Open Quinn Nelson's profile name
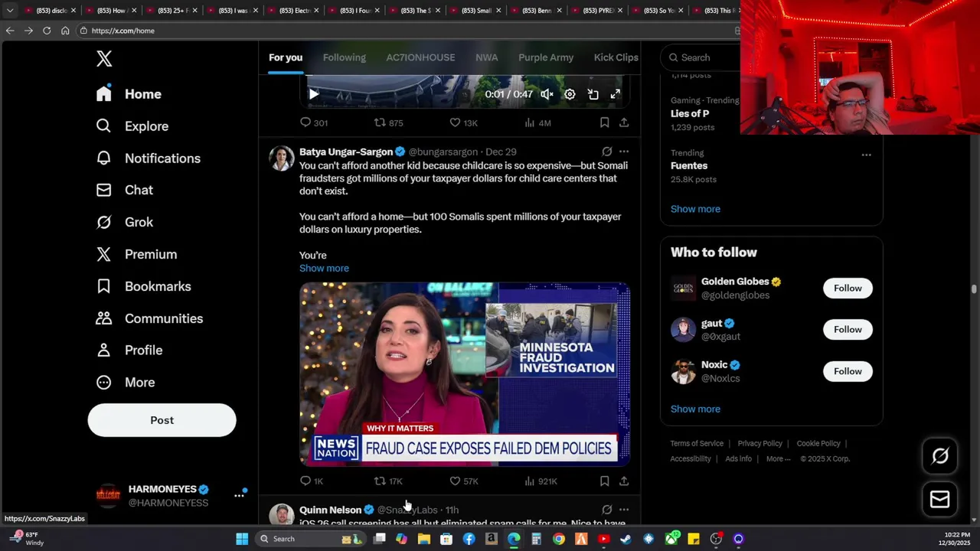This screenshot has height=551, width=980. click(x=330, y=510)
